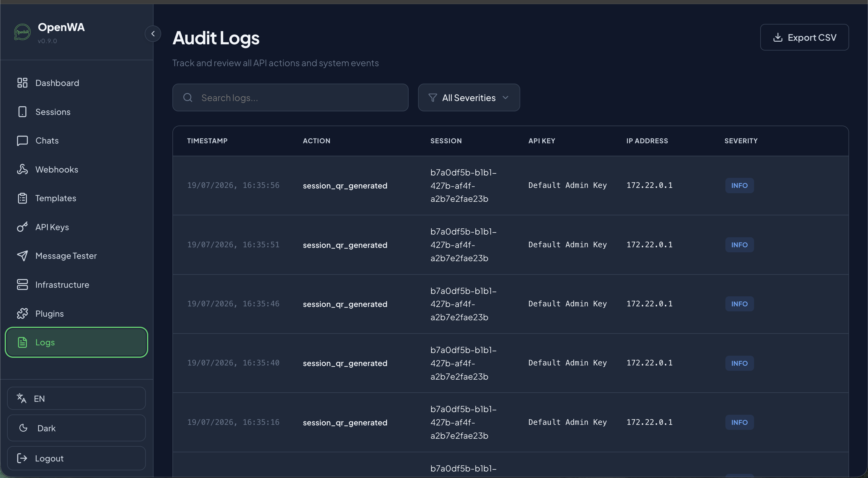Click timestamp 19/07/2026, 16:35:16

[x=233, y=422]
